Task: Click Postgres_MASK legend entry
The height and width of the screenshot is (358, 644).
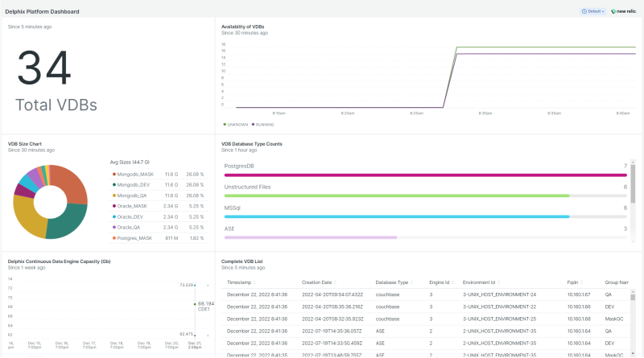Action: click(159, 238)
